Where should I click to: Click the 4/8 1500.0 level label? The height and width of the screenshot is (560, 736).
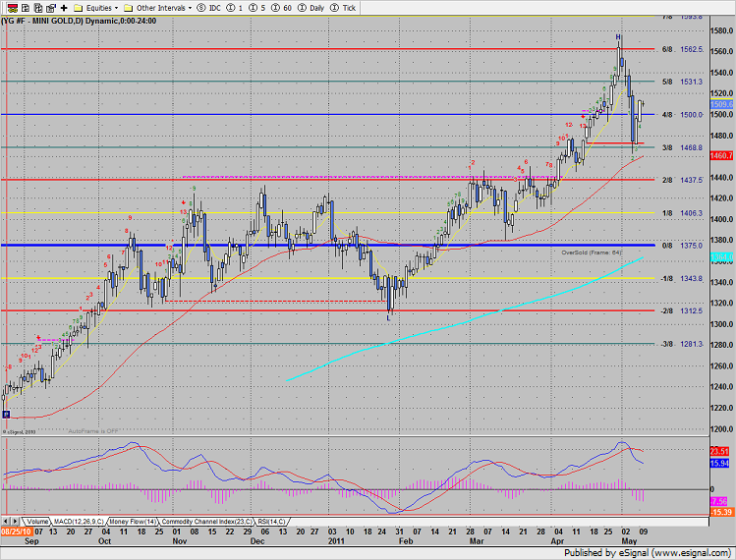(683, 115)
